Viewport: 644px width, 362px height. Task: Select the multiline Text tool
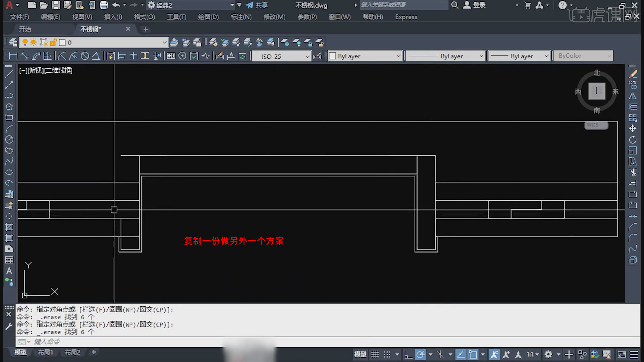9,271
